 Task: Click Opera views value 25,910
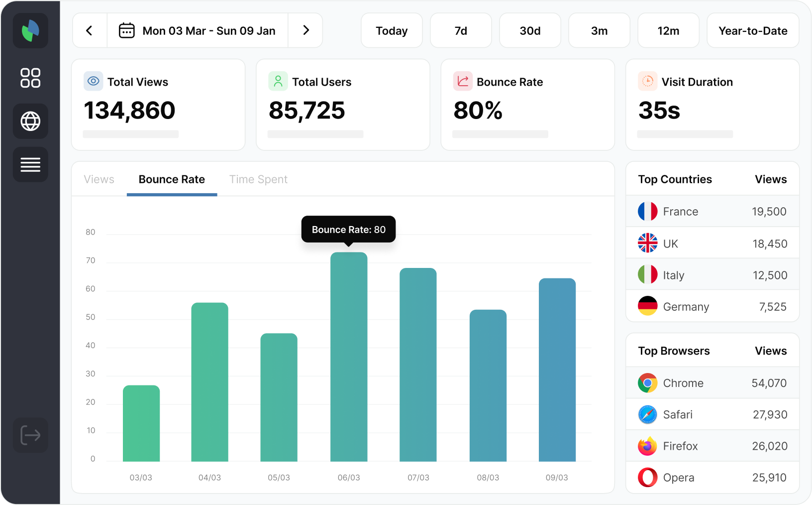click(769, 477)
